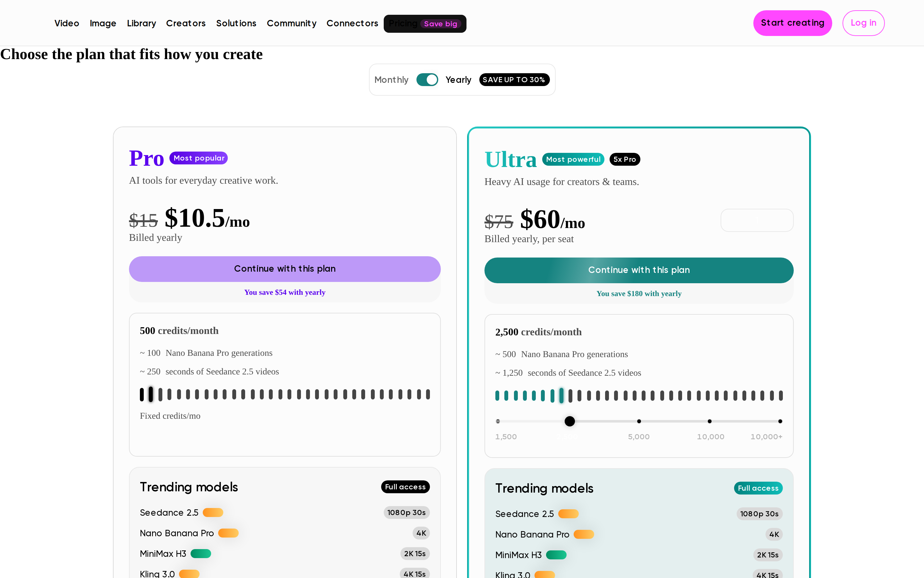Click 'You save $180 with yearly' text

(x=639, y=293)
